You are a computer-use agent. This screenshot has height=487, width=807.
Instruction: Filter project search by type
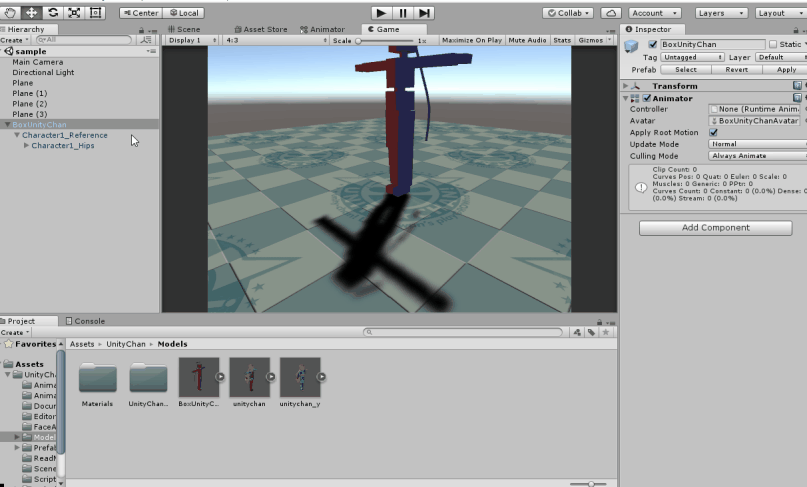577,333
